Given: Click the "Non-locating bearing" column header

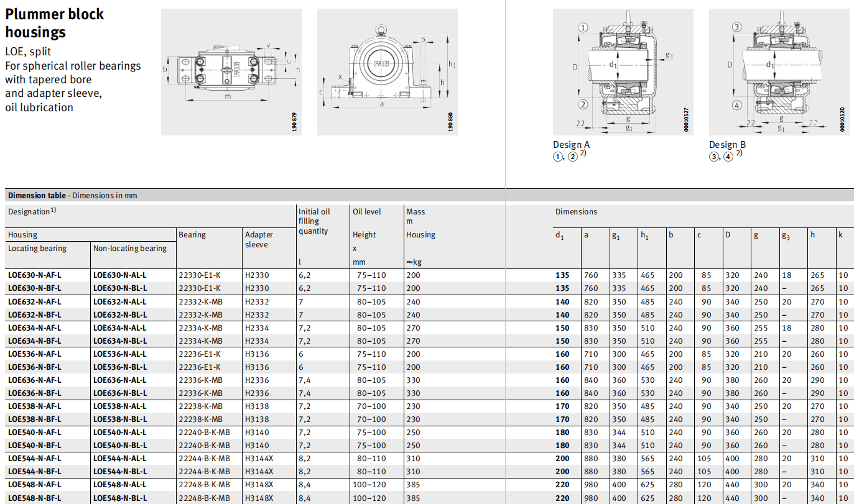Looking at the screenshot, I should (x=130, y=249).
